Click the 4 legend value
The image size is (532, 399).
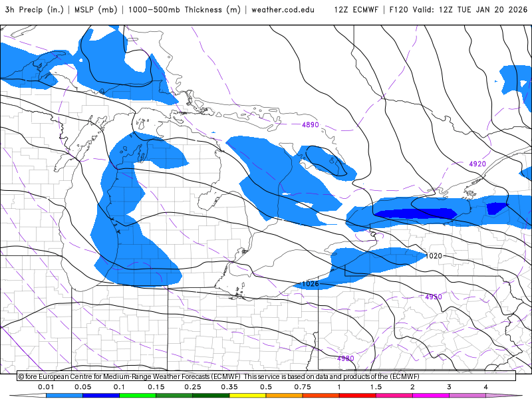486,387
